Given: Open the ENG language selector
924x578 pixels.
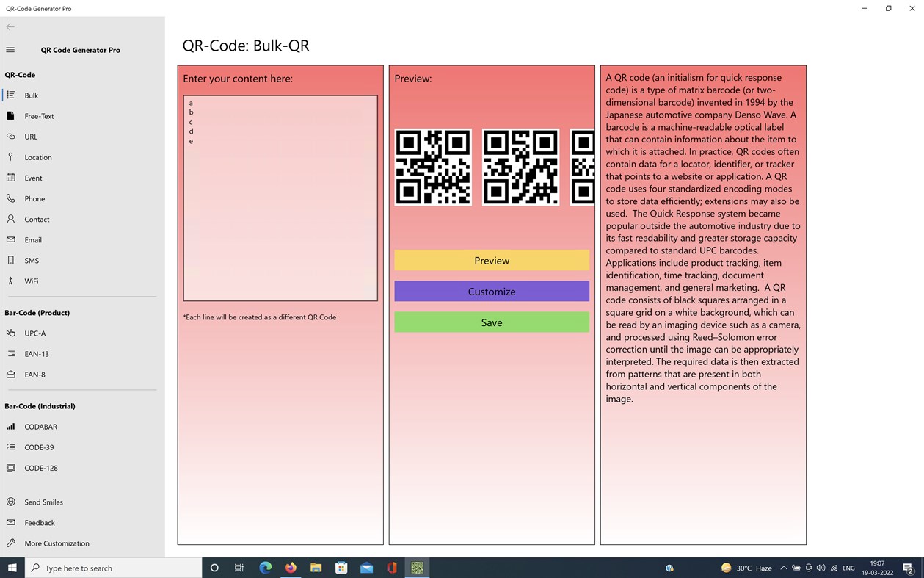Looking at the screenshot, I should (848, 568).
